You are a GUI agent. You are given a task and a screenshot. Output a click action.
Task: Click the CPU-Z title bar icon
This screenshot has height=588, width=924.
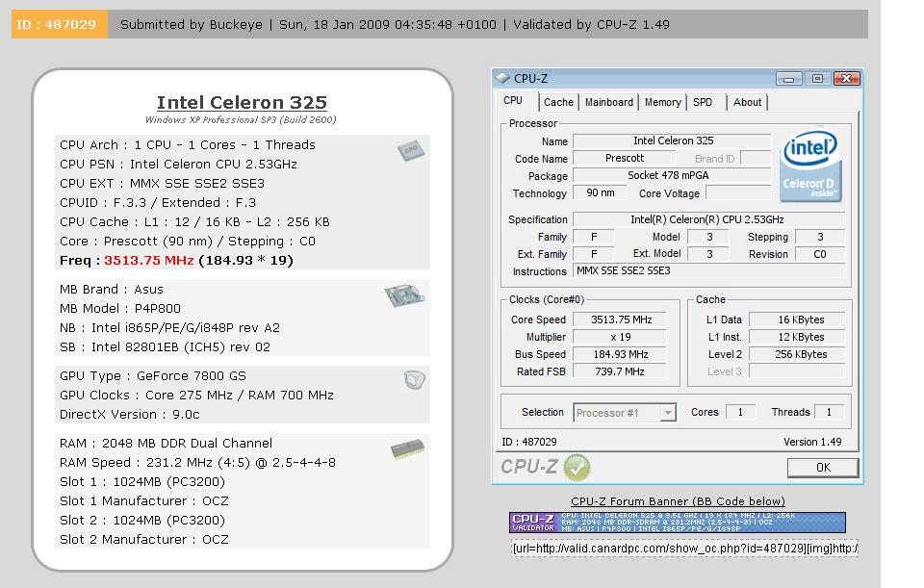pos(502,78)
